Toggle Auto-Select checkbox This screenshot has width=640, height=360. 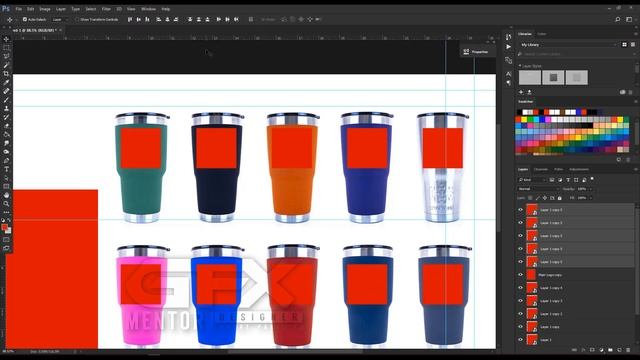(x=24, y=19)
